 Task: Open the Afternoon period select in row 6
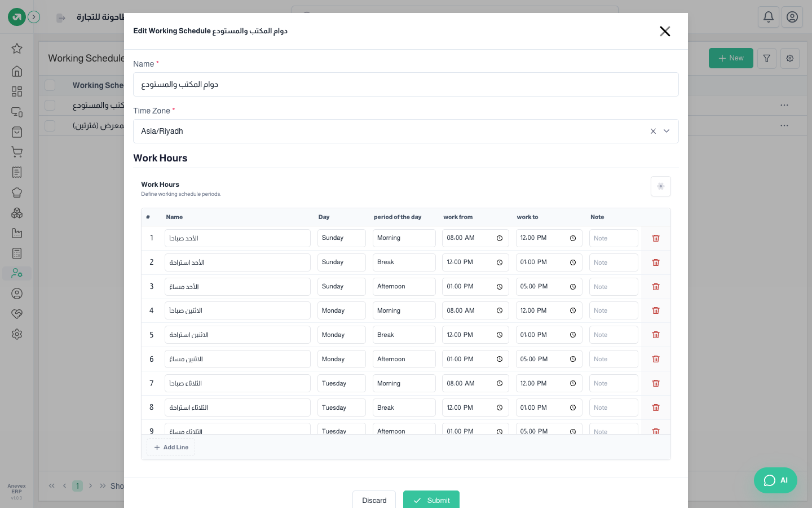[404, 359]
